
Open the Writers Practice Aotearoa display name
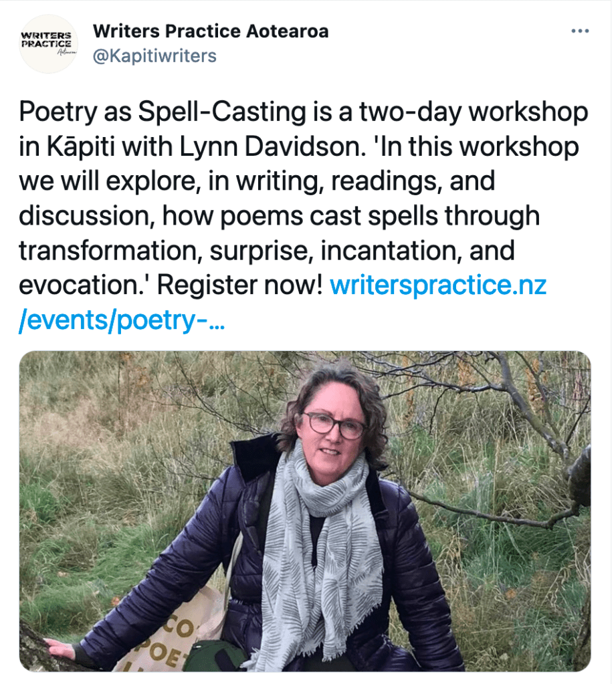211,31
